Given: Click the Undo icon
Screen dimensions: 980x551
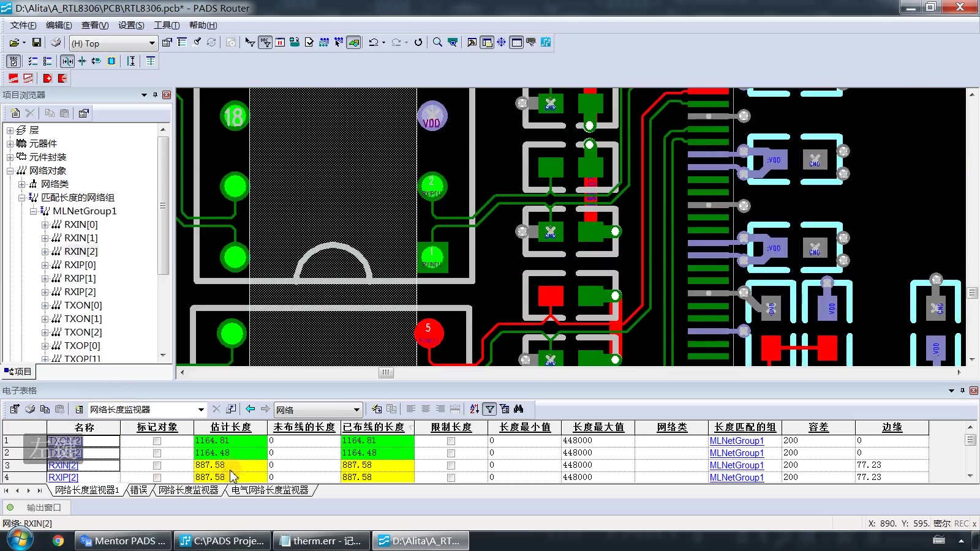Looking at the screenshot, I should [373, 42].
